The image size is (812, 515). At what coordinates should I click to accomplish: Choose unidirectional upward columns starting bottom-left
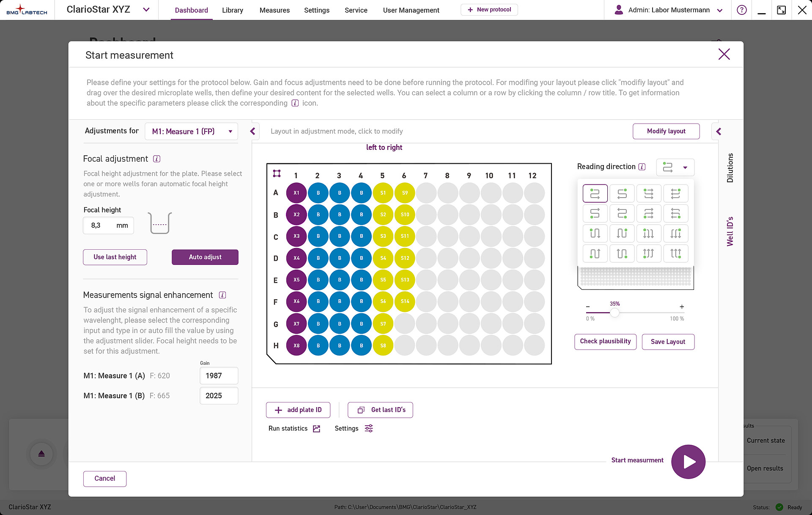[649, 253]
